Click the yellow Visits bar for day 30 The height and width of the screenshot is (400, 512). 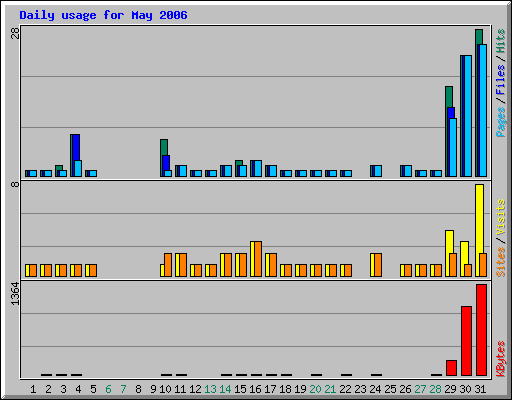463,259
